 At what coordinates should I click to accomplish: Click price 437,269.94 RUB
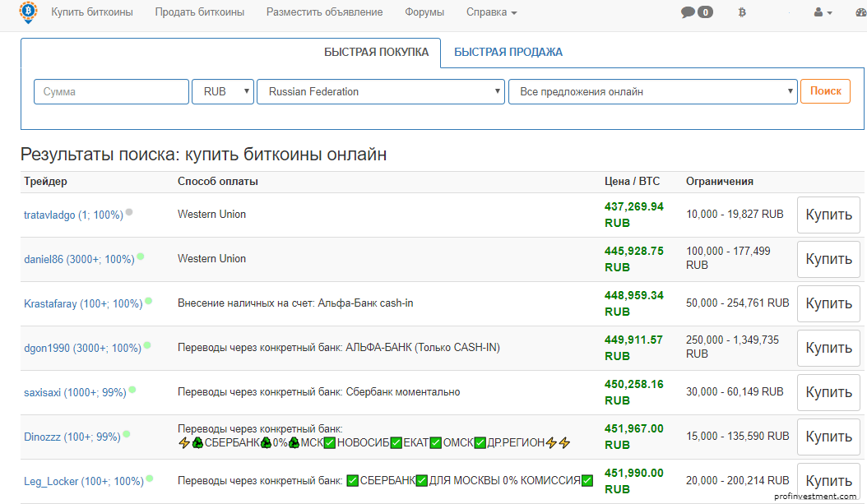(x=633, y=215)
